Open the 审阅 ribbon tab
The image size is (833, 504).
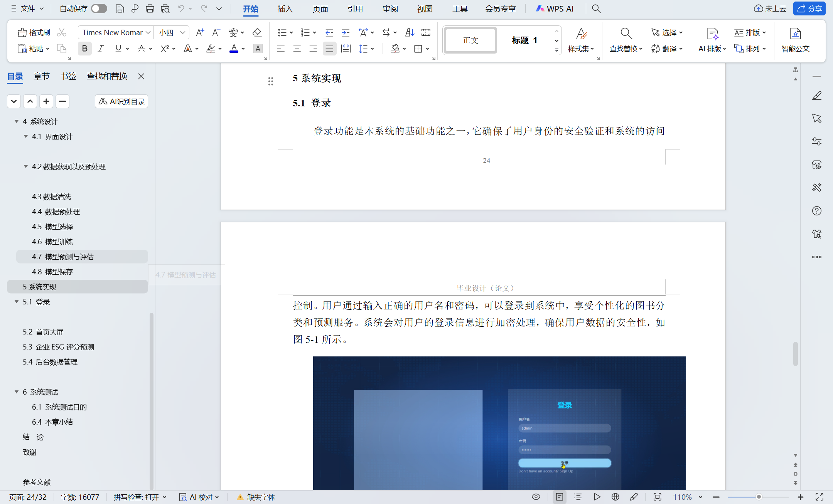pos(390,8)
